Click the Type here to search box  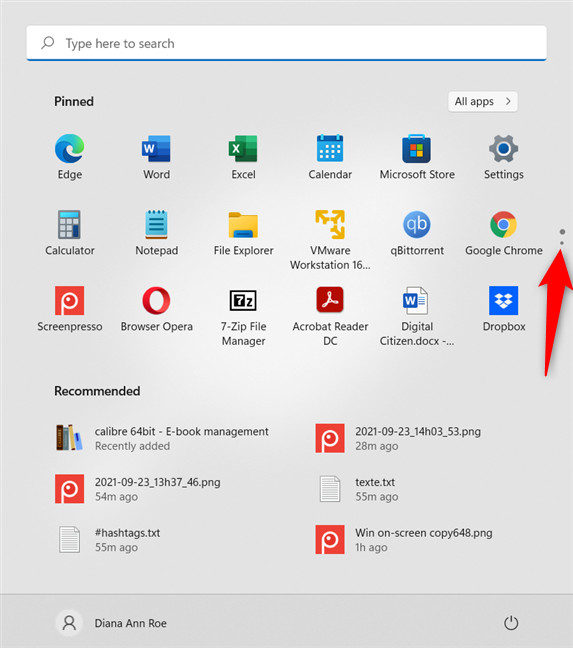(x=286, y=43)
